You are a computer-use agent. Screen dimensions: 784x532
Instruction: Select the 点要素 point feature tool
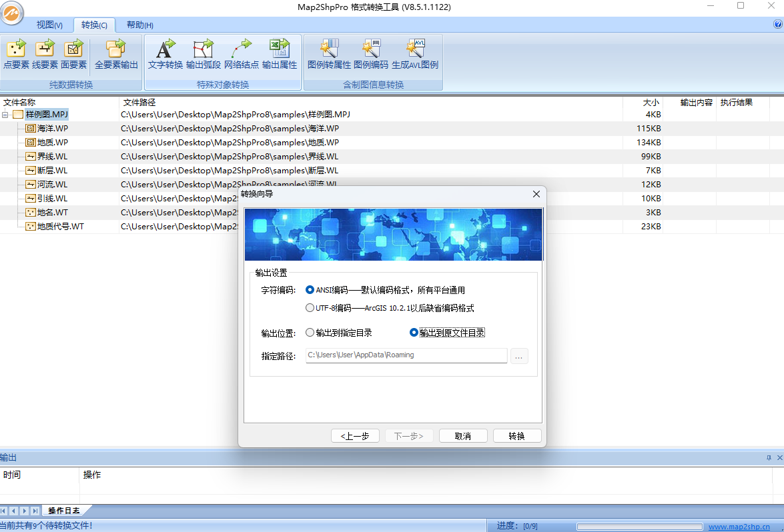(x=16, y=55)
